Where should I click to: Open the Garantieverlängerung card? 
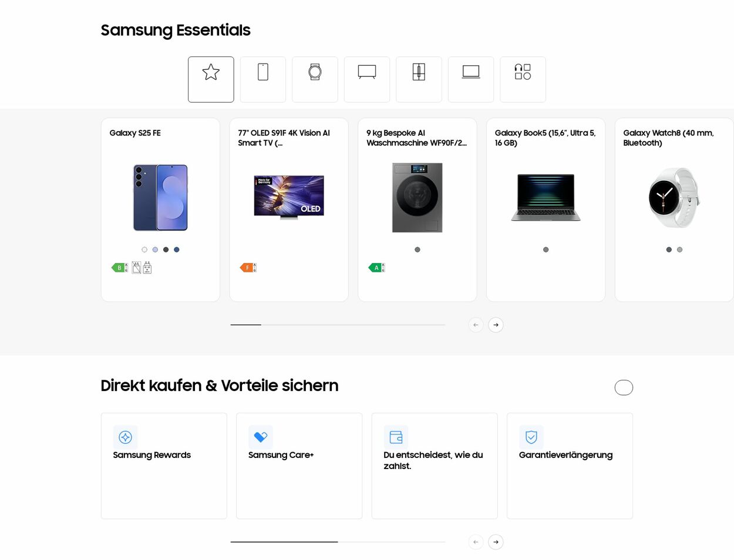click(x=570, y=465)
